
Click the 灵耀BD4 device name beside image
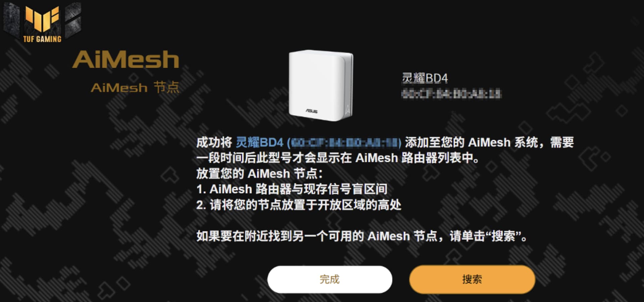[x=425, y=78]
